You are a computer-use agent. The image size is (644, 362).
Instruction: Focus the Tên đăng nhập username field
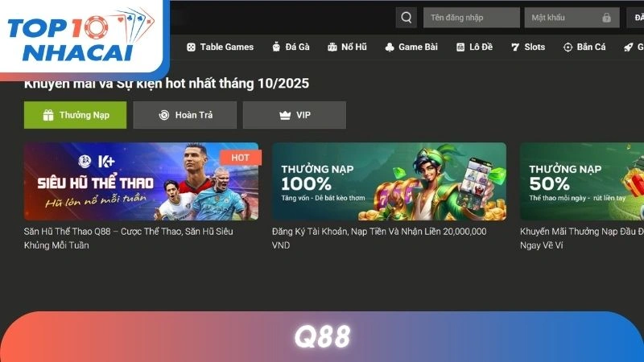point(472,18)
